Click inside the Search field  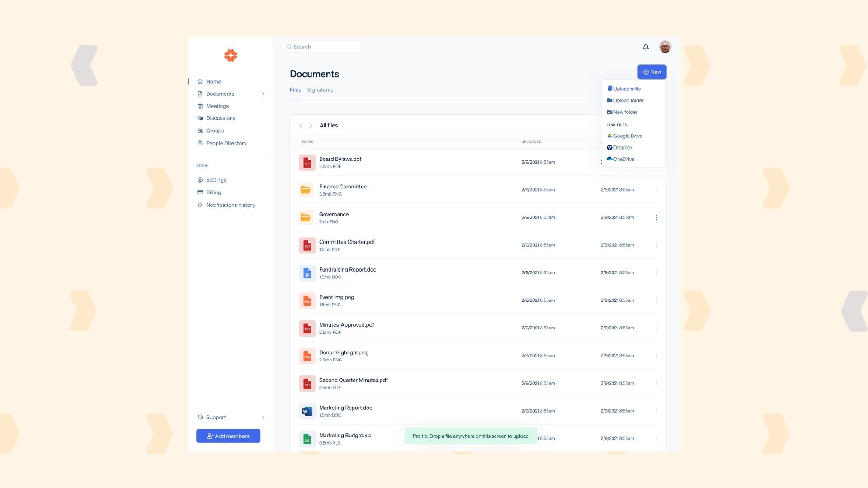click(321, 47)
